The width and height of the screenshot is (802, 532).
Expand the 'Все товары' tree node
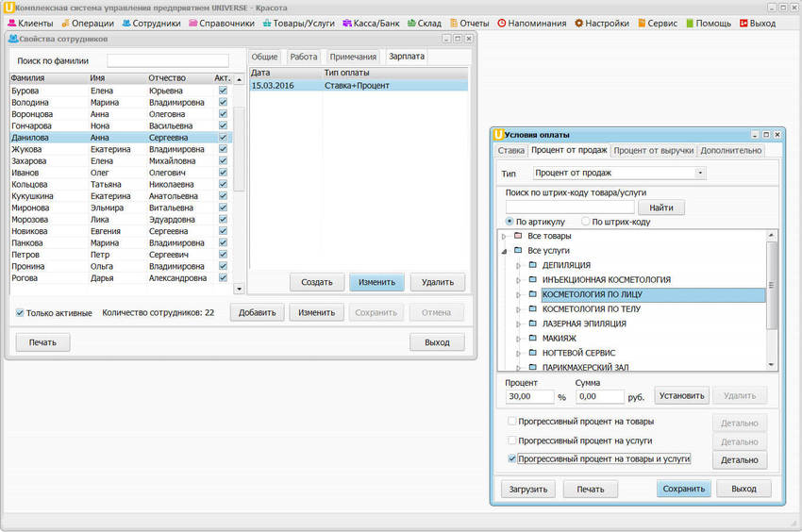(x=504, y=236)
